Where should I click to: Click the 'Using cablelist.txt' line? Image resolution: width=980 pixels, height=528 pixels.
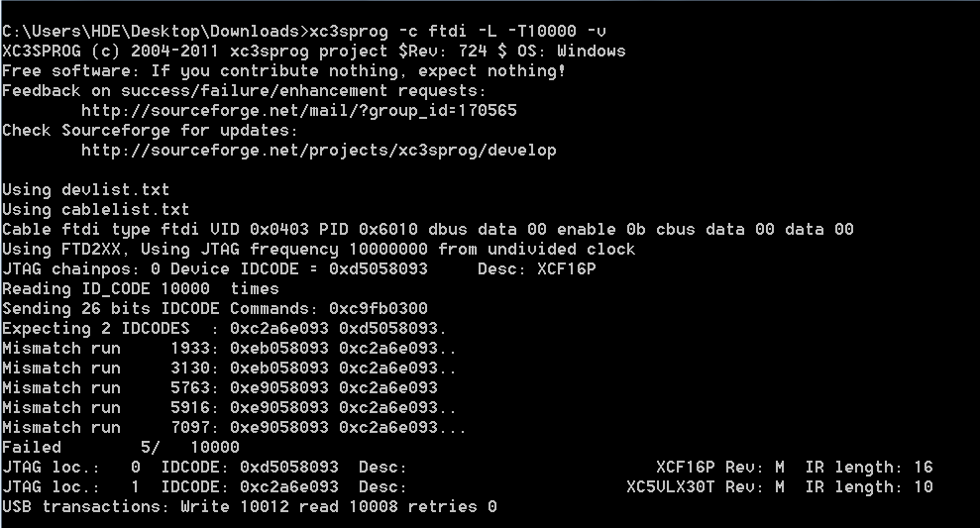pos(96,209)
